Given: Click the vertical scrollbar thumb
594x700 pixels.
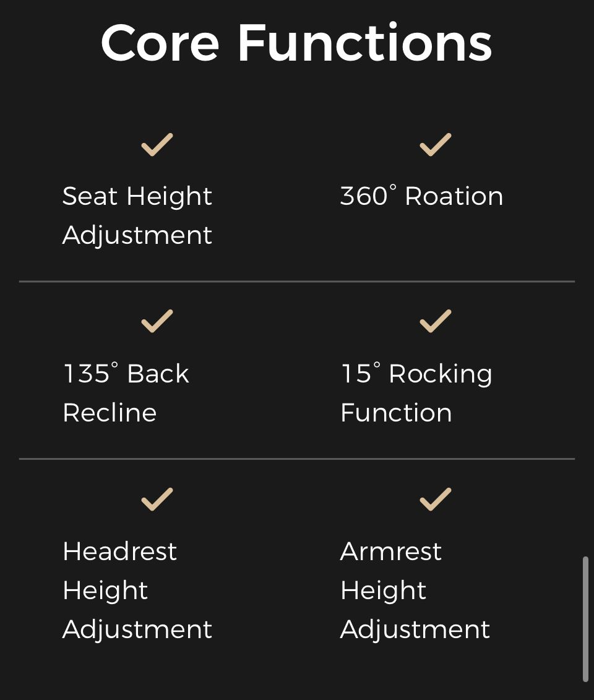Looking at the screenshot, I should click(585, 619).
